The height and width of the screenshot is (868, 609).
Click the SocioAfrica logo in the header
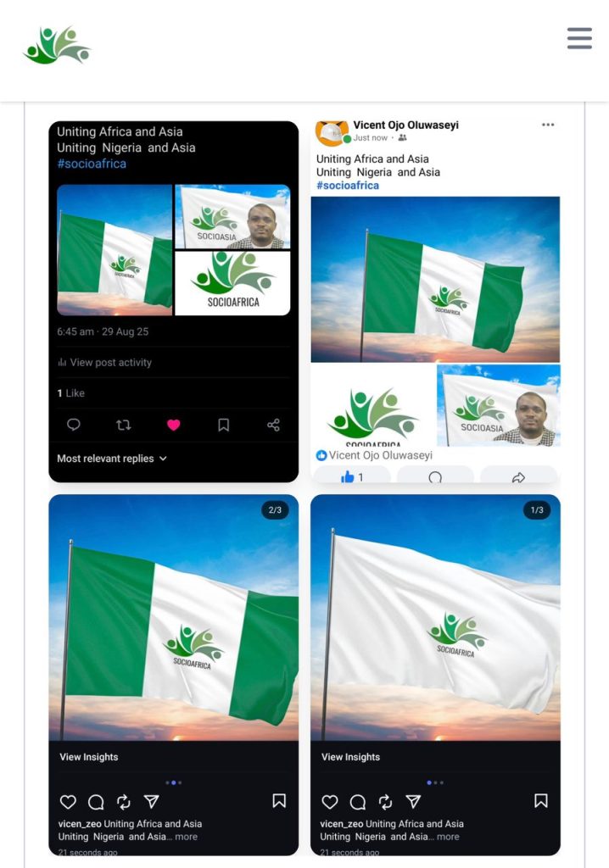[57, 46]
